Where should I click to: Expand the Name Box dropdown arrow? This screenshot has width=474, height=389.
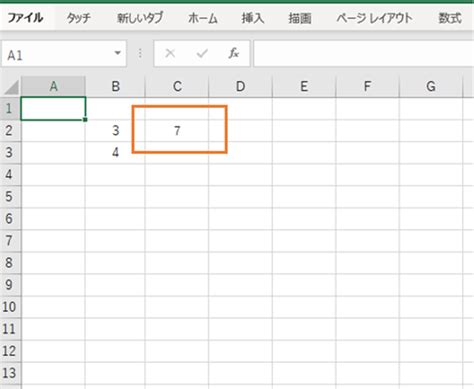(x=117, y=53)
